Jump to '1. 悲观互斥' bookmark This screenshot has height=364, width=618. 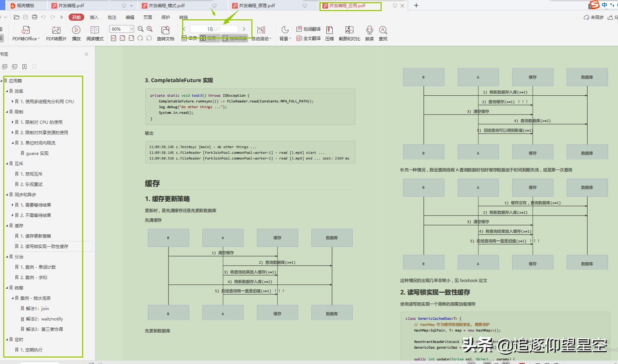pyautogui.click(x=31, y=174)
